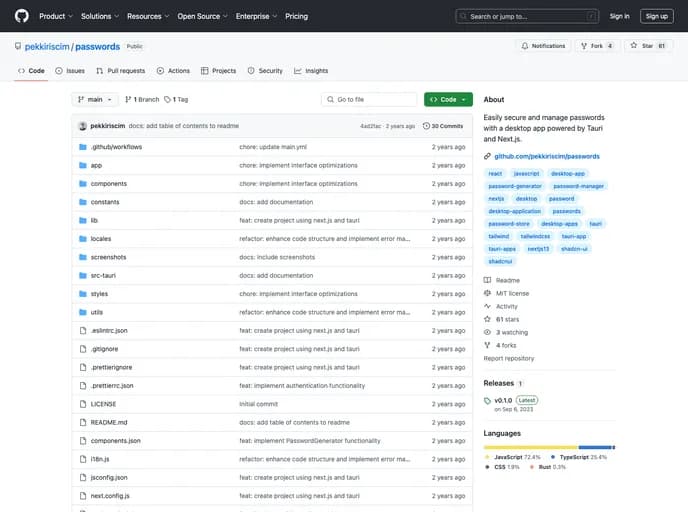Select the Code tab
The width and height of the screenshot is (688, 512).
(x=31, y=71)
